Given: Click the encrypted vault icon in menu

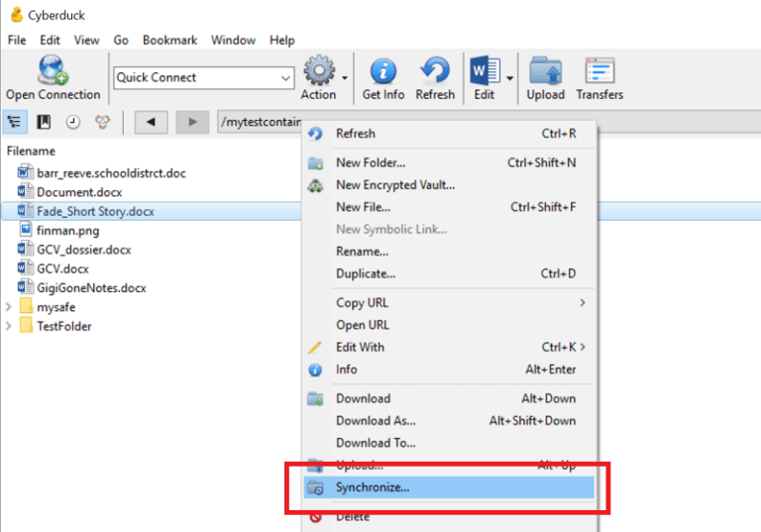Looking at the screenshot, I should click(315, 185).
